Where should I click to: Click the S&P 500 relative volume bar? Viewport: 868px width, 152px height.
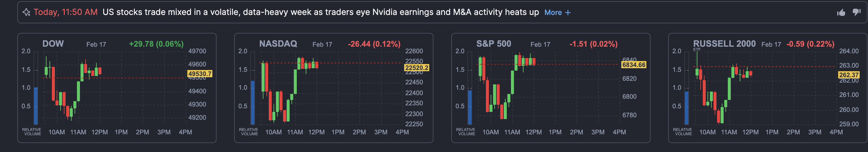click(470, 107)
